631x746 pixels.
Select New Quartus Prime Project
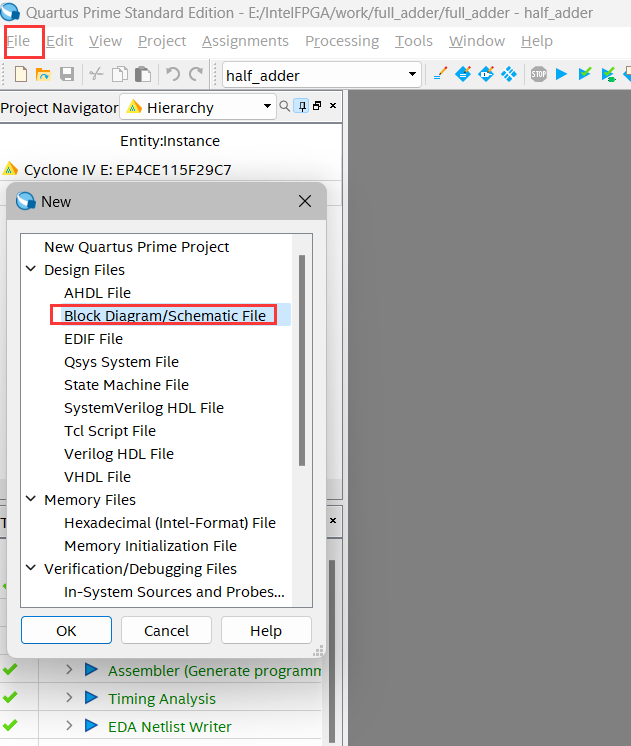coord(137,247)
